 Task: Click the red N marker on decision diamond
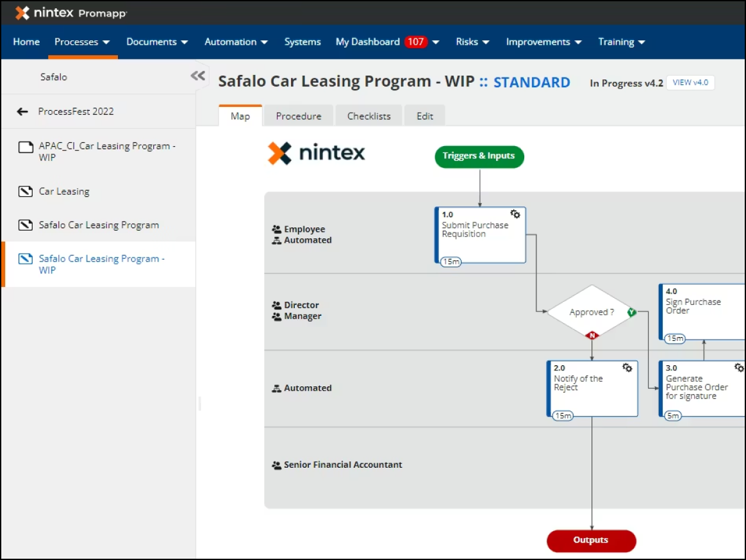pos(592,336)
